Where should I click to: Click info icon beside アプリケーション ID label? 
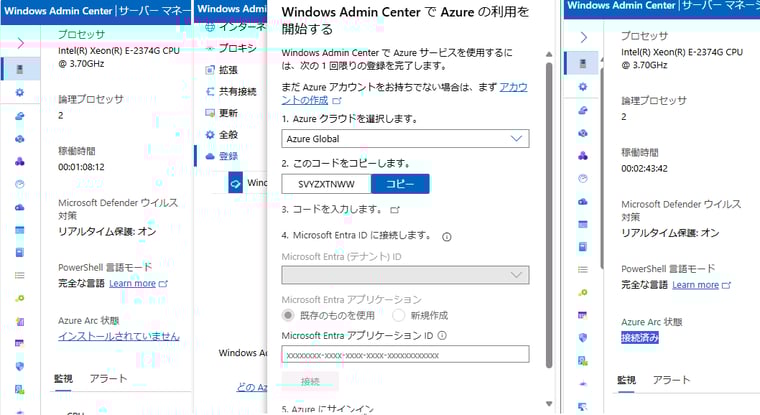pyautogui.click(x=442, y=335)
